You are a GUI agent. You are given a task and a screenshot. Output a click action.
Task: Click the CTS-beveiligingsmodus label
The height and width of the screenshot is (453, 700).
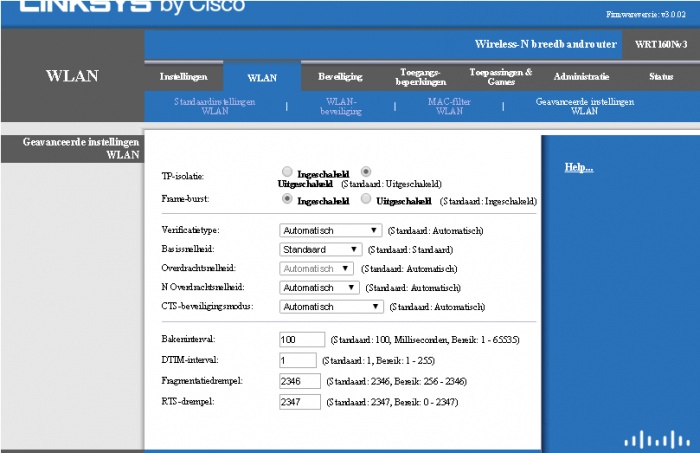207,306
